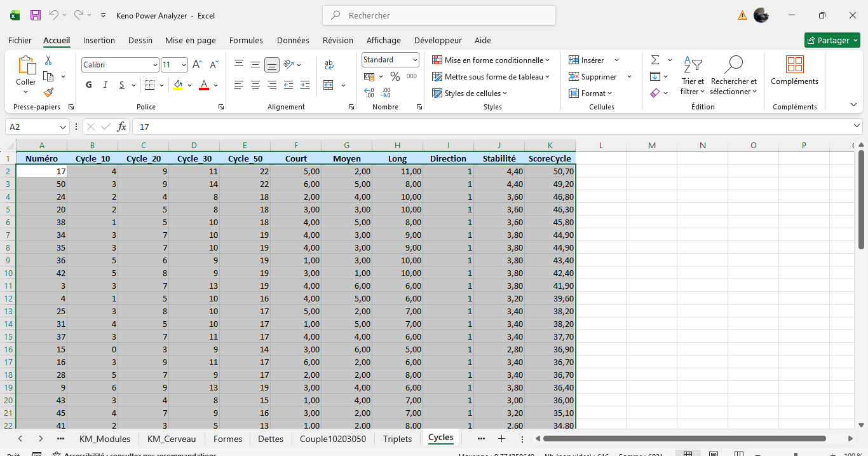Click the Fill down icon
868x456 pixels.
[x=655, y=76]
